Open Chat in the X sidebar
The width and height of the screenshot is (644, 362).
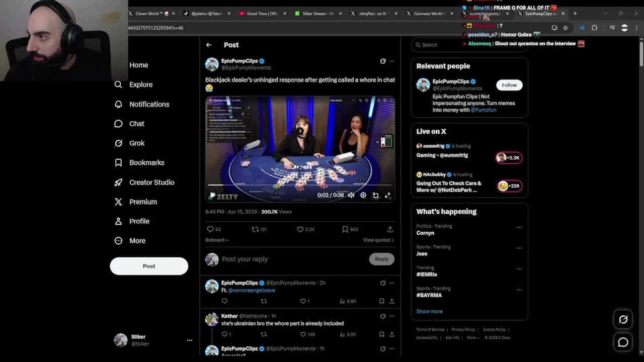click(x=129, y=124)
